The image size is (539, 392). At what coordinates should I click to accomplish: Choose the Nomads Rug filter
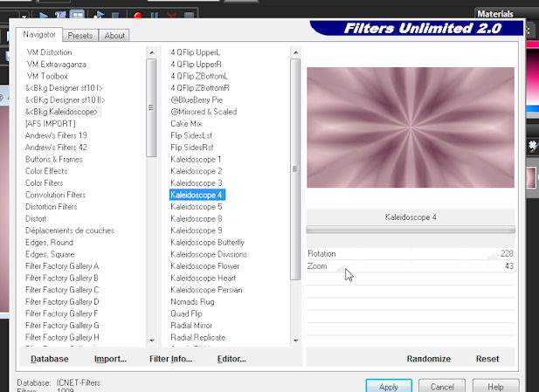pos(192,302)
